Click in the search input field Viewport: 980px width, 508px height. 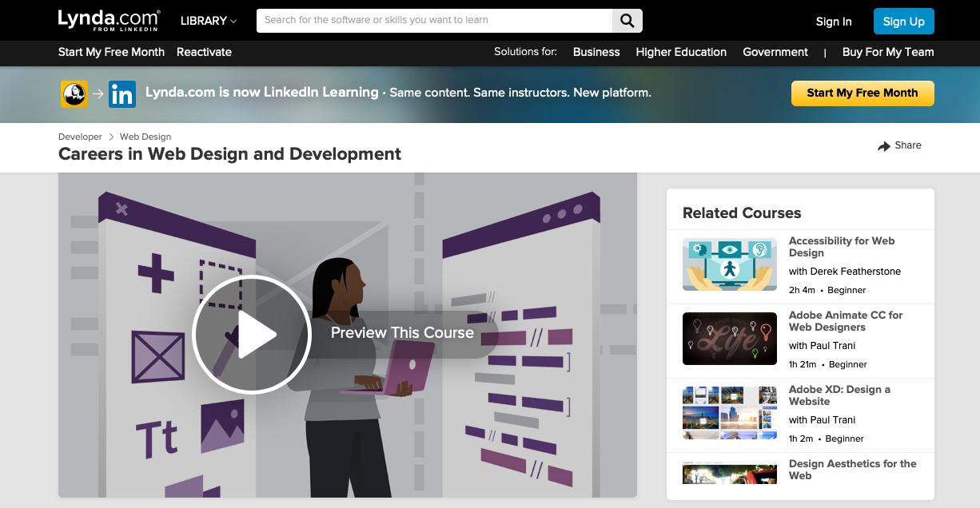435,21
